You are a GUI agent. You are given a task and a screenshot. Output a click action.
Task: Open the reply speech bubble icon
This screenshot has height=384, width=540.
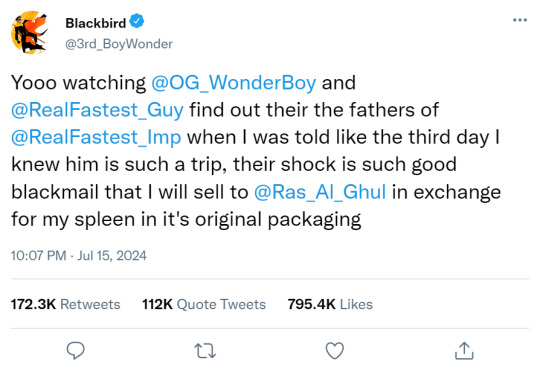(75, 351)
